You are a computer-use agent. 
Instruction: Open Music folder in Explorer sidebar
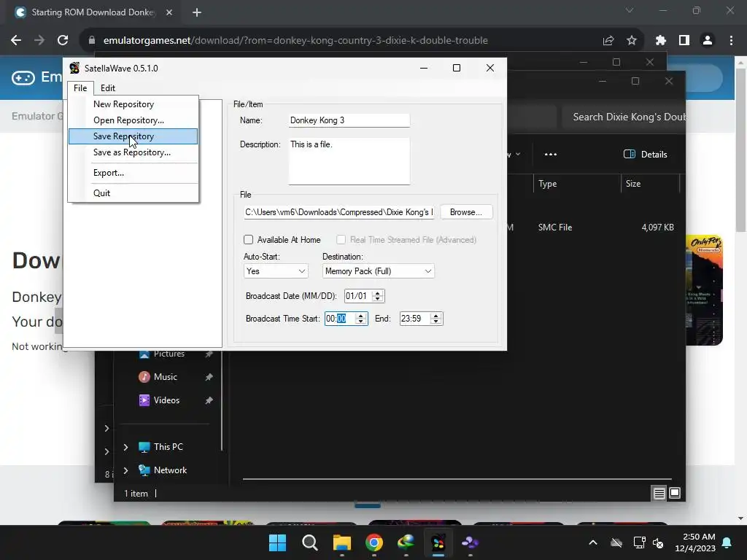(164, 377)
